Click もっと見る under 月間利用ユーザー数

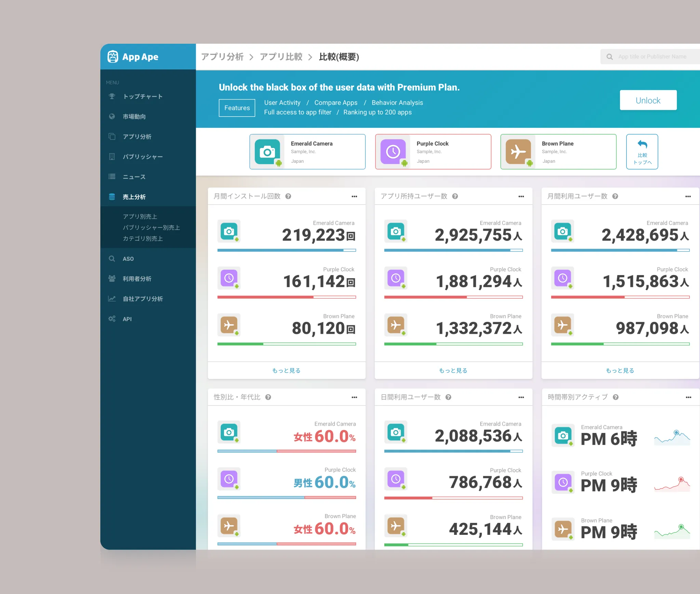pyautogui.click(x=620, y=370)
